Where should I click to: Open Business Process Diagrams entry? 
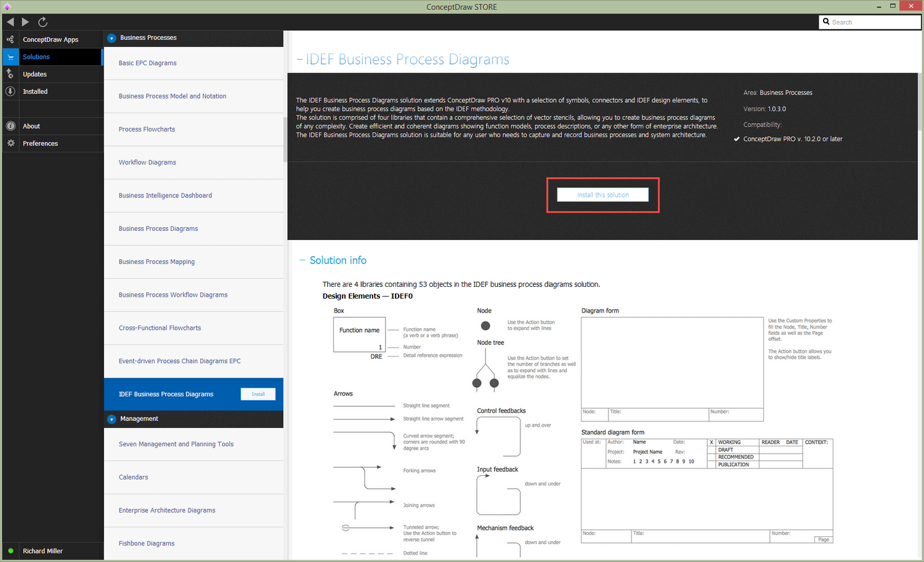(193, 229)
